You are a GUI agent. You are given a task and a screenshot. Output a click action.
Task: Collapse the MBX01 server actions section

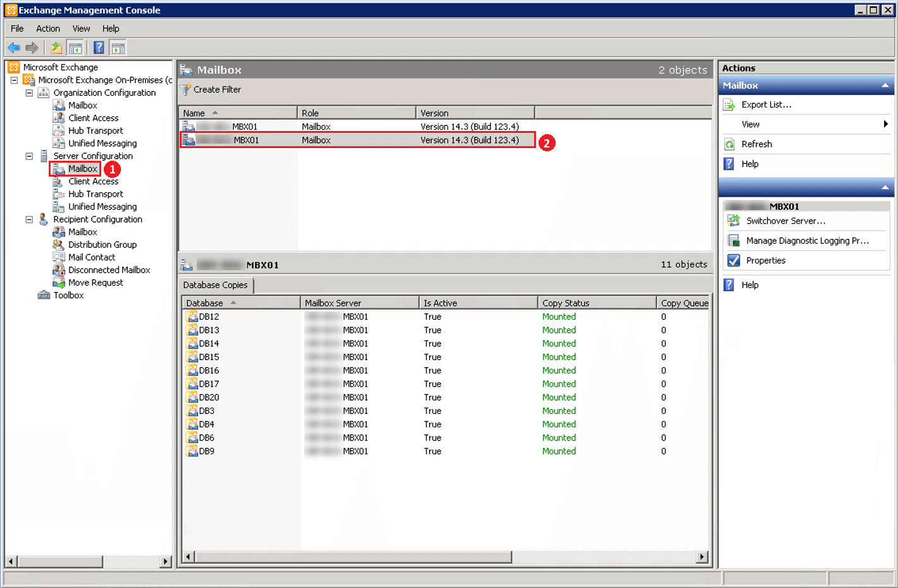point(885,187)
